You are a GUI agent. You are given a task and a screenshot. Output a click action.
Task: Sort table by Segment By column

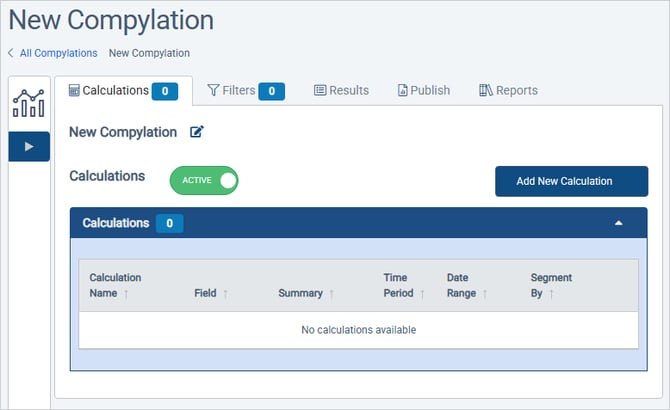(551, 285)
